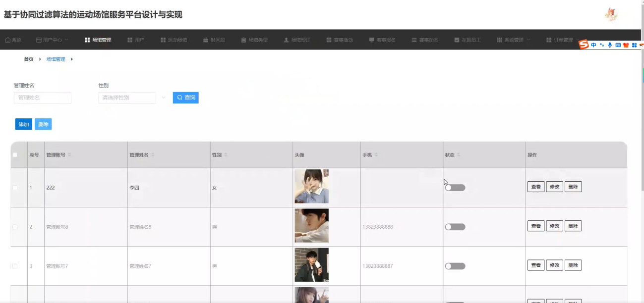The image size is (644, 303).
Task: Click 修改 for row 管理账号7
Action: [x=555, y=265]
